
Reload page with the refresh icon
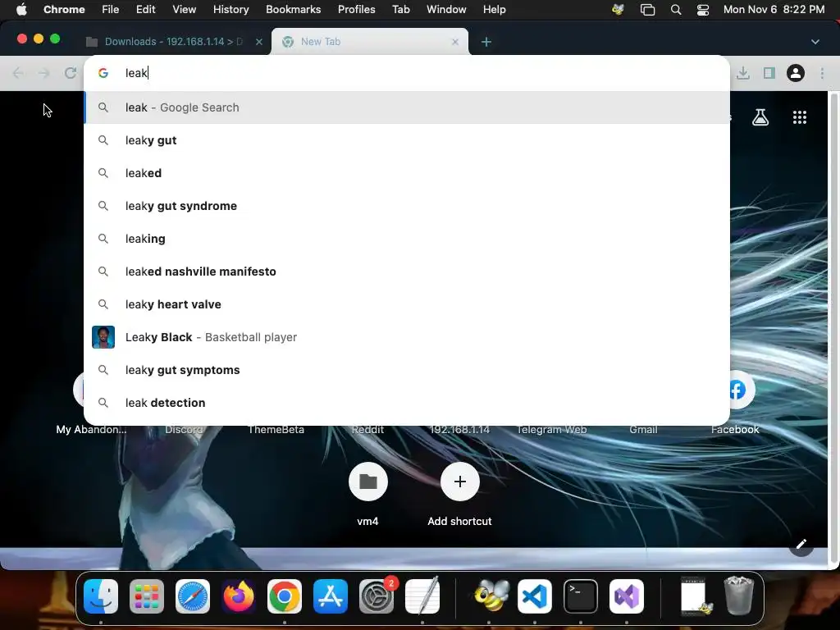click(x=71, y=73)
